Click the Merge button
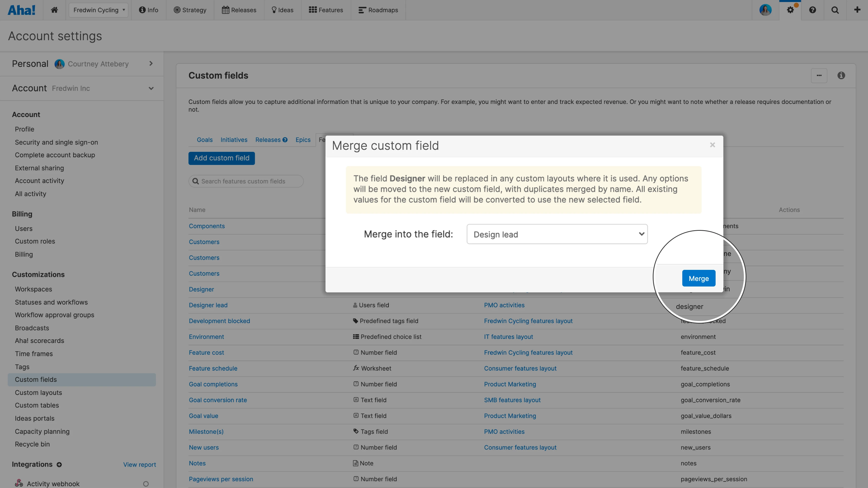Image resolution: width=868 pixels, height=488 pixels. 698,278
